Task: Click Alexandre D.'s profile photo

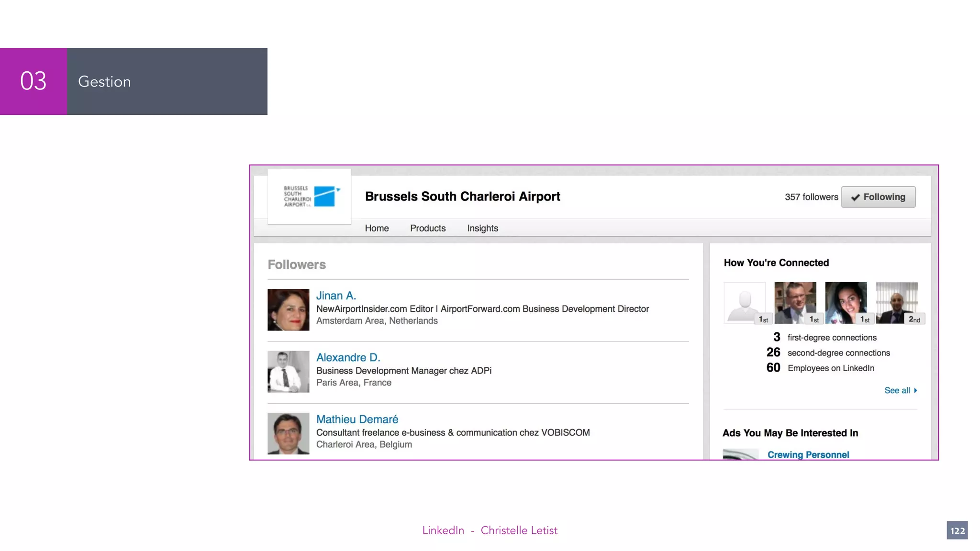Action: tap(288, 372)
